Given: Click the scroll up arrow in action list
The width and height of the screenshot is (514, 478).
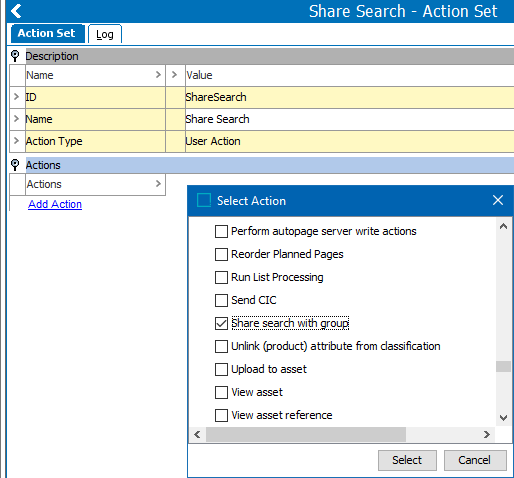Looking at the screenshot, I should coord(503,227).
